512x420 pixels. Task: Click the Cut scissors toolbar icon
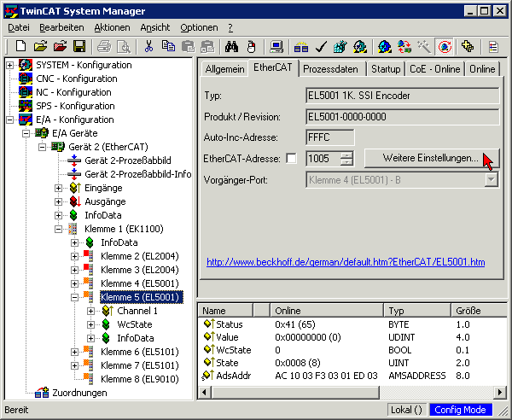148,46
